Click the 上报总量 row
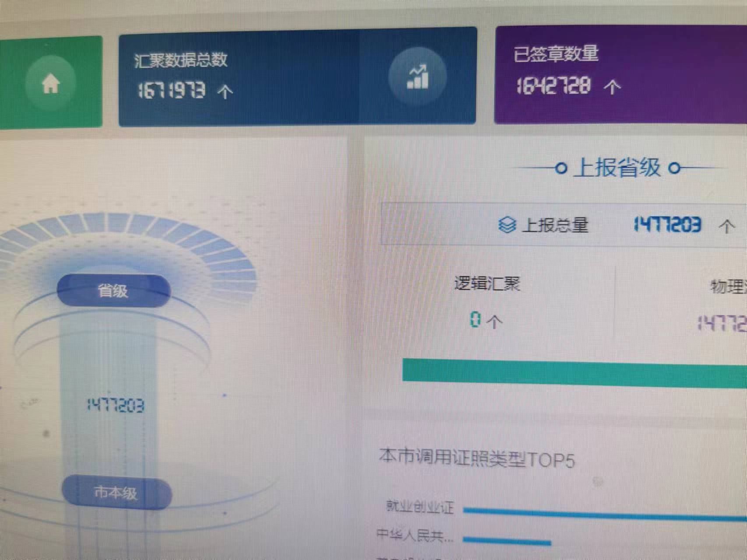The image size is (747, 560). pos(564,225)
